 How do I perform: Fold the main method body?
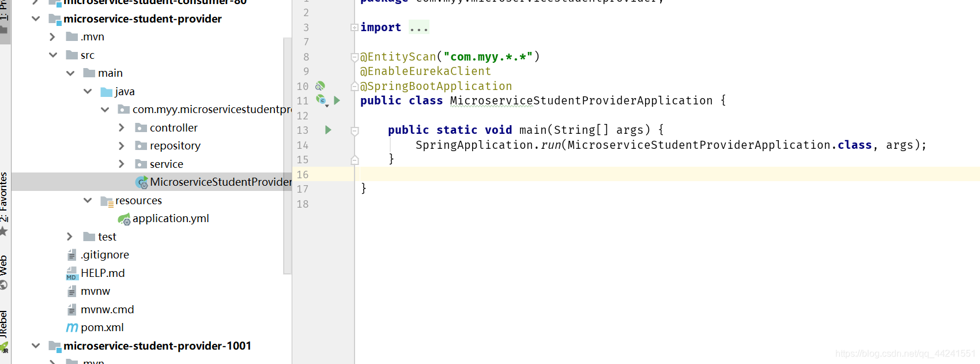355,130
